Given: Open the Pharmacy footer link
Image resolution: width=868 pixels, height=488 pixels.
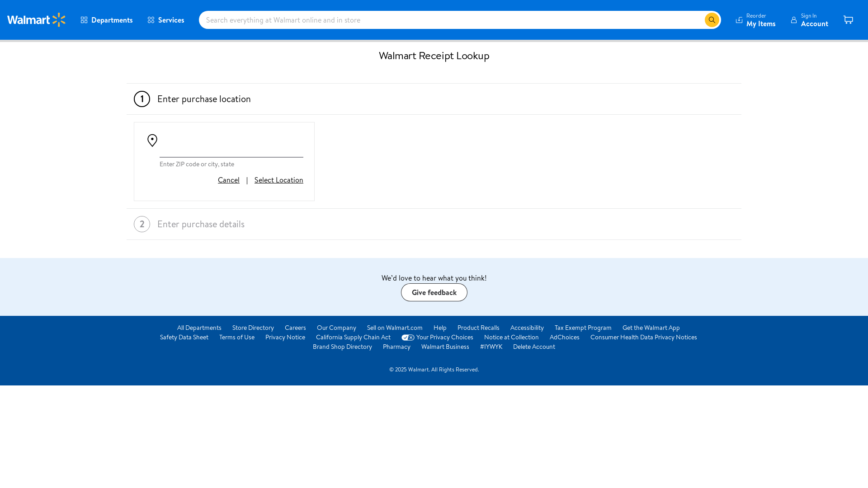Looking at the screenshot, I should (x=396, y=347).
